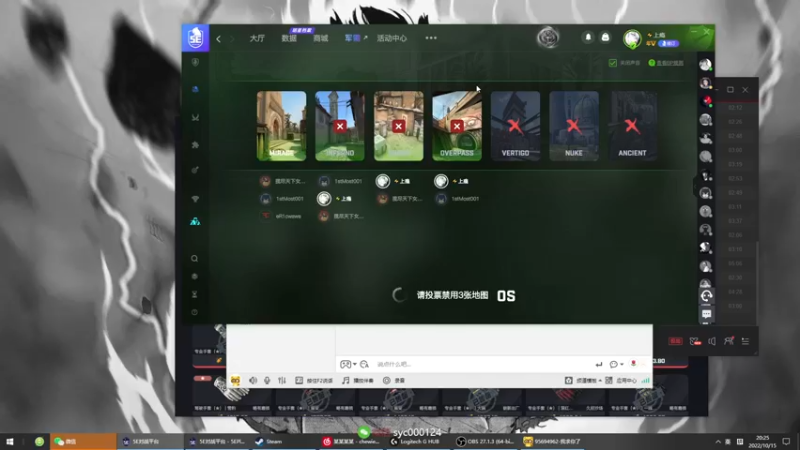Open the speech bubble dropdown in chat bar
The width and height of the screenshot is (800, 450).
click(x=616, y=364)
